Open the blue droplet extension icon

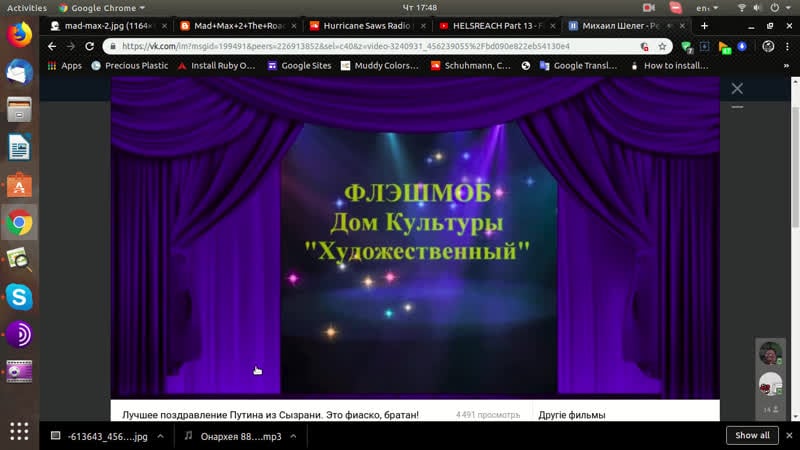click(742, 46)
